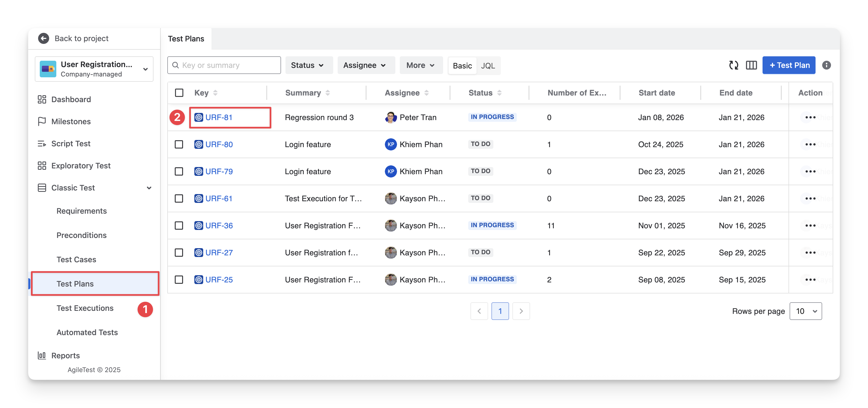Click the refresh icon in toolbar
The height and width of the screenshot is (408, 868).
[734, 65]
